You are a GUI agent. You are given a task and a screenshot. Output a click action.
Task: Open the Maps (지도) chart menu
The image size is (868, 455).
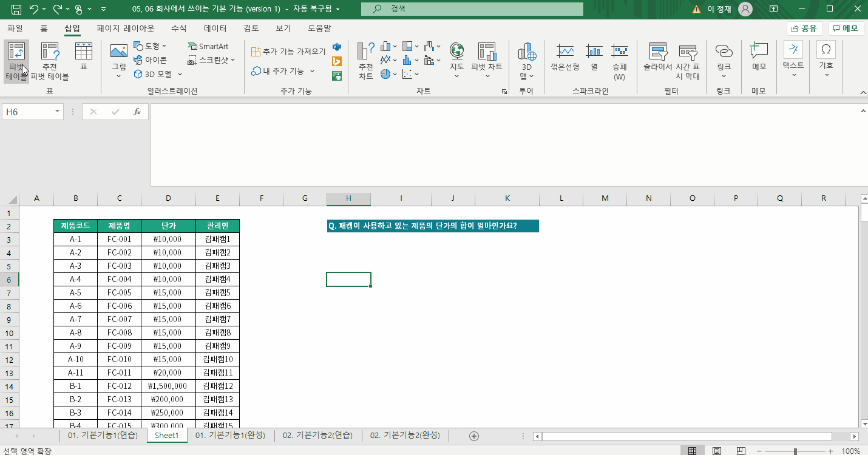coord(456,61)
